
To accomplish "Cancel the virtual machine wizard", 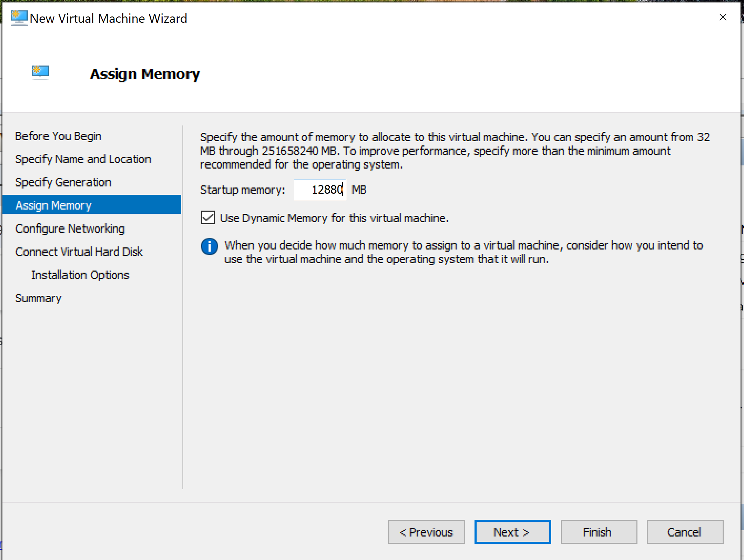I will pyautogui.click(x=685, y=532).
